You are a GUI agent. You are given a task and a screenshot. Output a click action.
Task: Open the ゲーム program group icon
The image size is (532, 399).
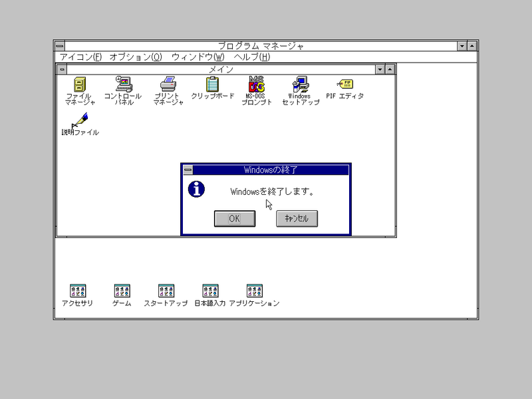pyautogui.click(x=120, y=291)
